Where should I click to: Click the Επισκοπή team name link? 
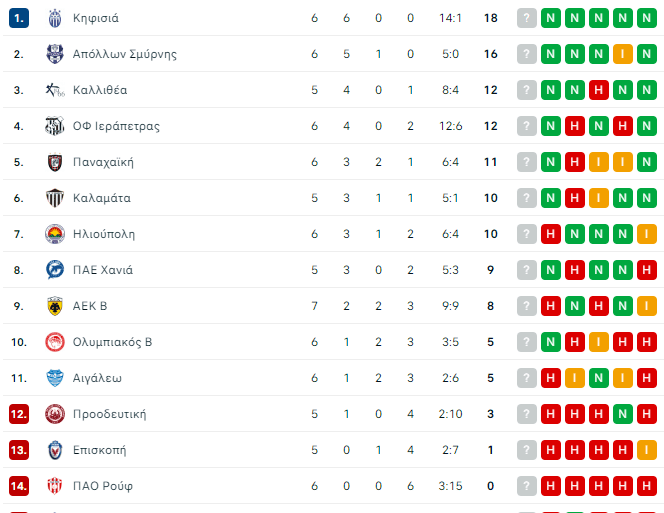pos(99,450)
